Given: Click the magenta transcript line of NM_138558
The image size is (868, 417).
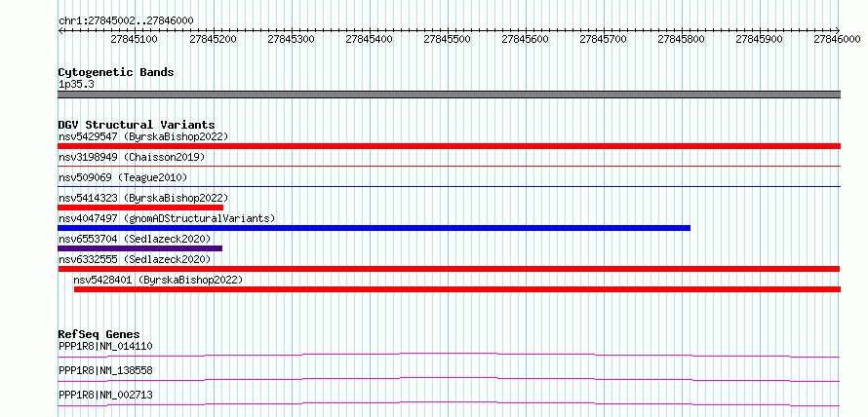Looking at the screenshot, I should 449,379.
